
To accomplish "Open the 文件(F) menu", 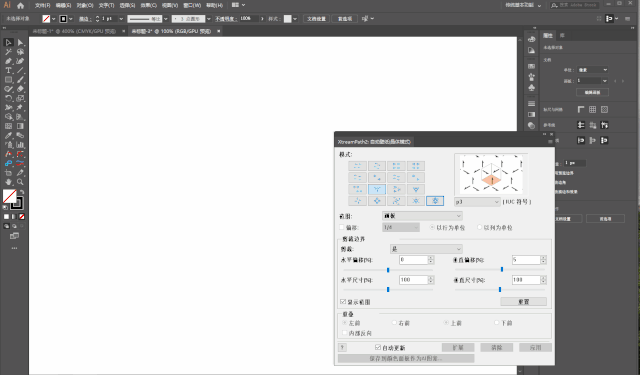I will tap(42, 5).
